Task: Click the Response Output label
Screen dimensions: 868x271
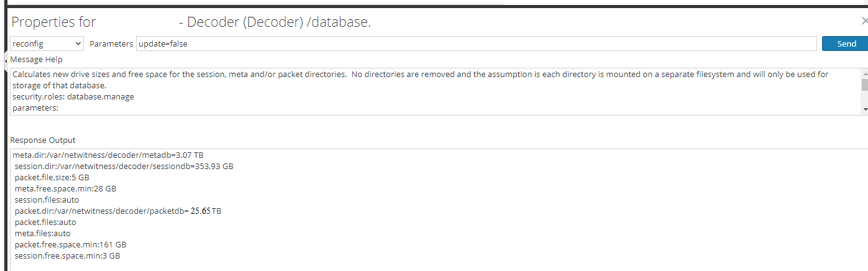Action: 43,140
